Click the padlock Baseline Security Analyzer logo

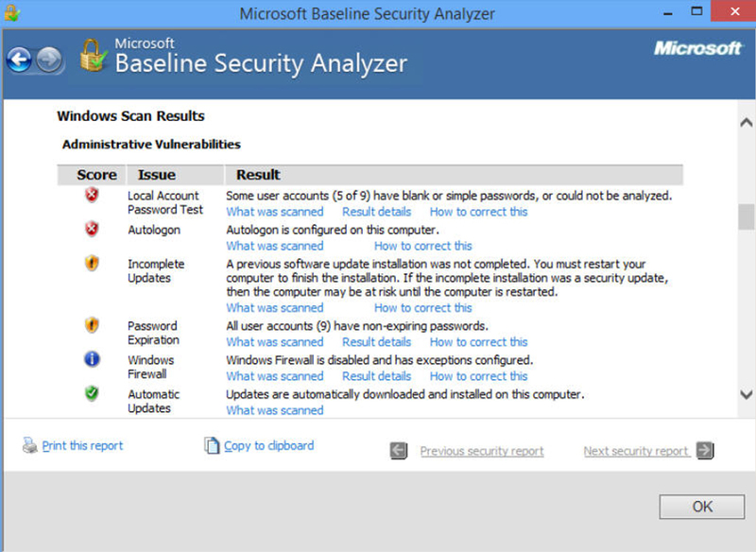[94, 56]
